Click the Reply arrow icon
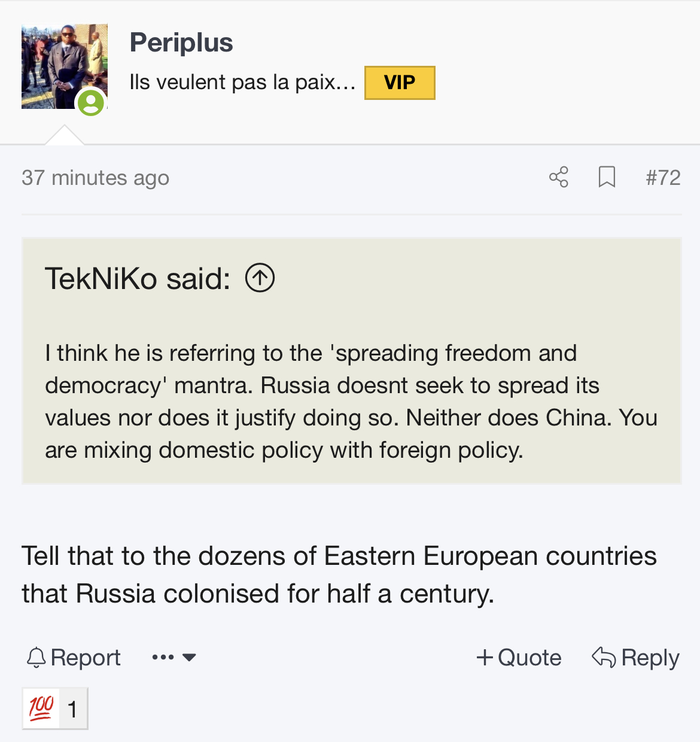700x742 pixels. tap(604, 658)
